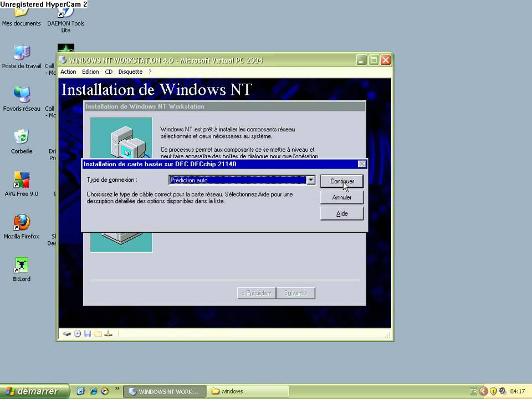Open the Type de connexion dropdown arrow
The width and height of the screenshot is (532, 399).
(311, 180)
